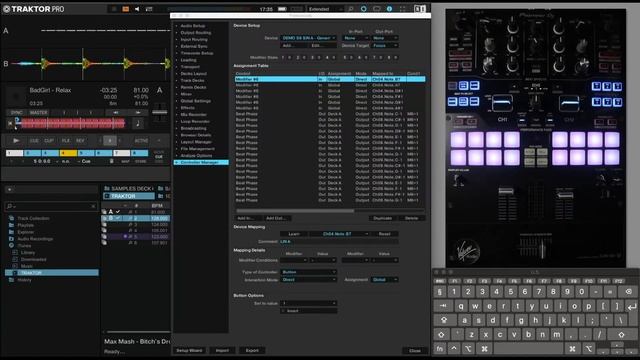Screen dimensions: 640x360
Task: Click the blue gear preferences icon in header
Action: point(363,9)
